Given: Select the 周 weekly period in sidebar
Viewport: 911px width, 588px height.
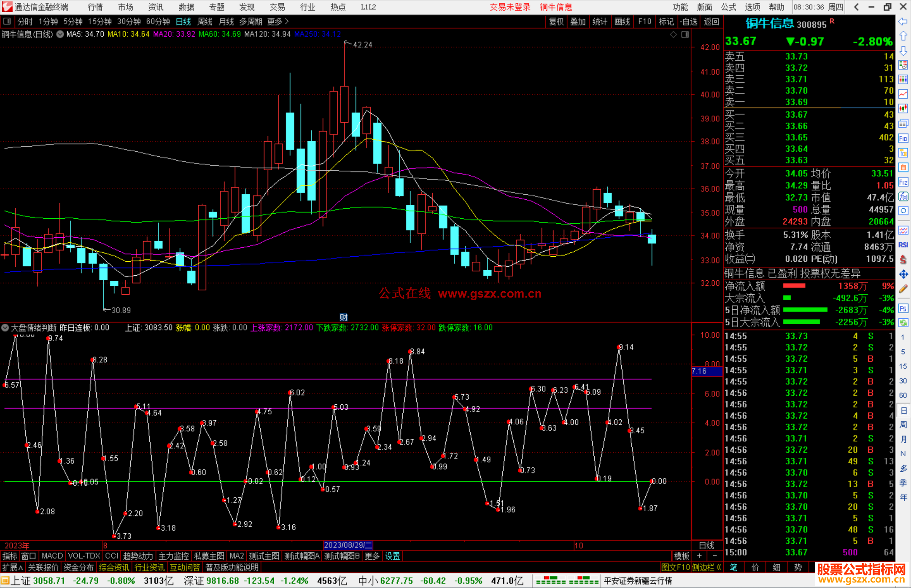Looking at the screenshot, I should (x=903, y=424).
